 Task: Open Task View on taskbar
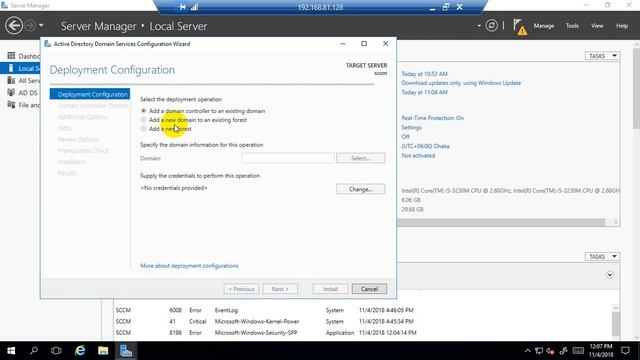tap(56, 351)
